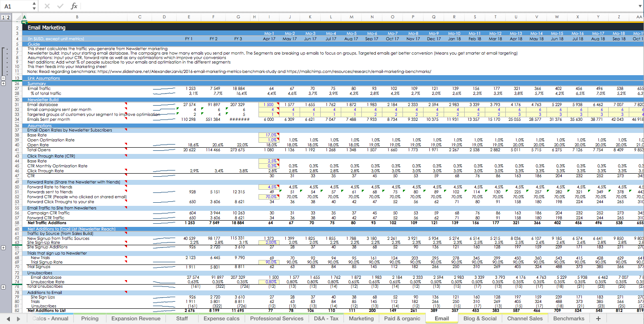Expand the formula bar with the chevron
This screenshot has width=644, height=324.
pos(639,6)
